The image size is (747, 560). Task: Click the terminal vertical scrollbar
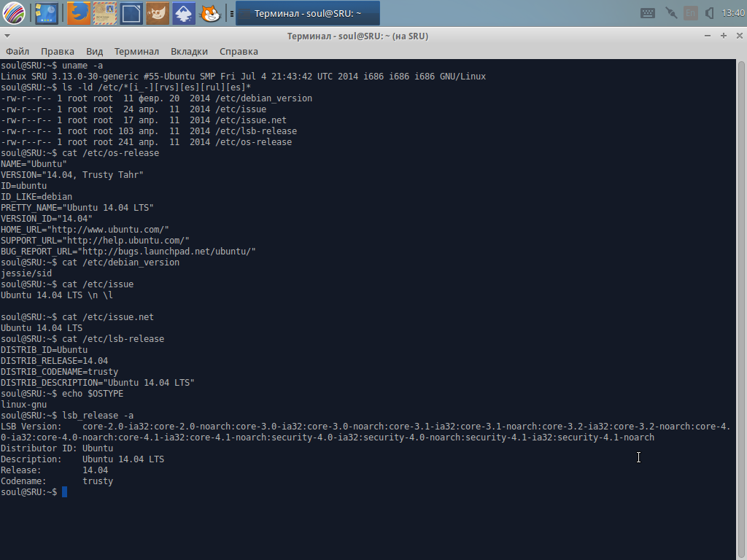coord(741,309)
